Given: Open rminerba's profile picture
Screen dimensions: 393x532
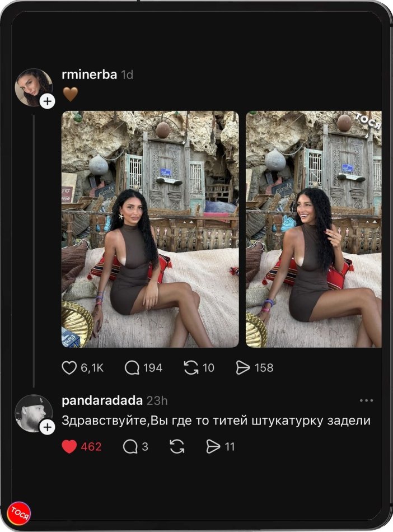Looking at the screenshot, I should click(32, 86).
